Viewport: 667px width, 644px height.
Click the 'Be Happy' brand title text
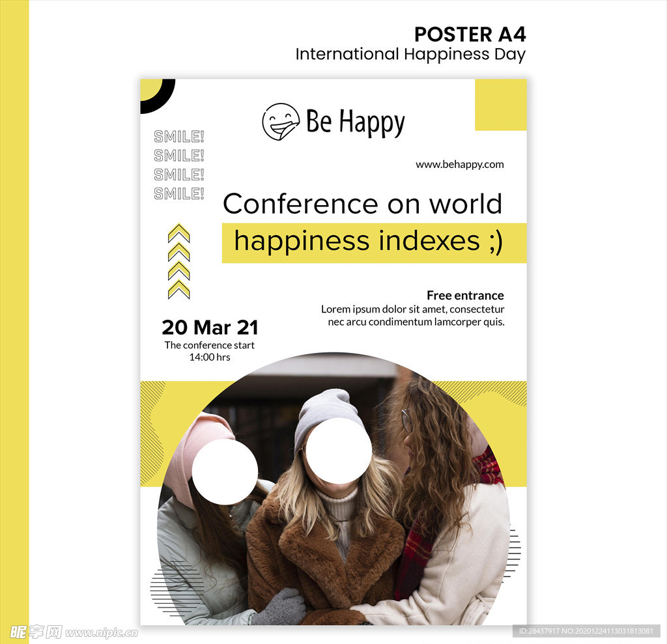click(355, 122)
